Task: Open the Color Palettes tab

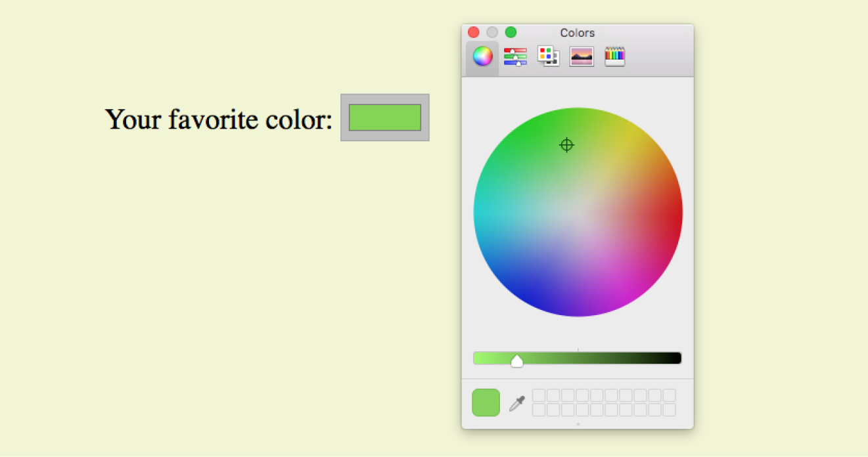Action: (548, 56)
